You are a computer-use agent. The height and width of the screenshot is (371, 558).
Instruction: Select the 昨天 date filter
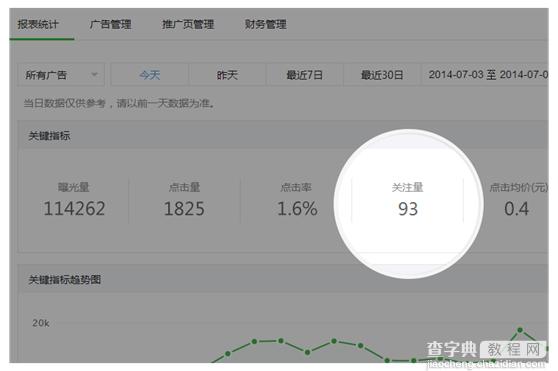227,75
